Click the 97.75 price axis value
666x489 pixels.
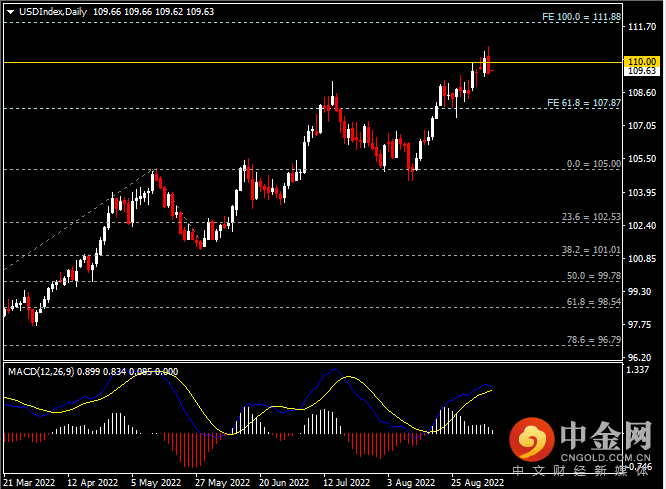(639, 325)
